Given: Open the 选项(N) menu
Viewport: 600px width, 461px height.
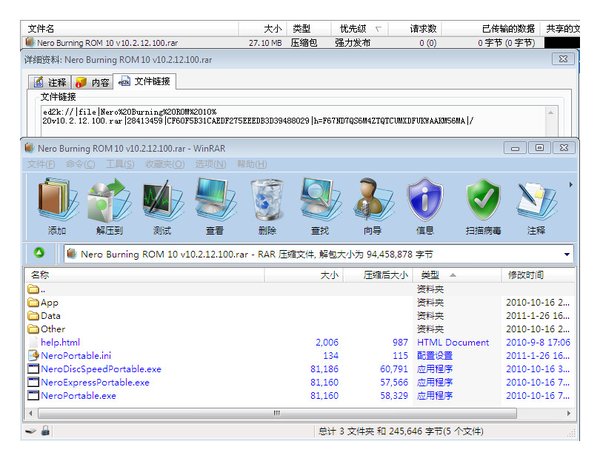Looking at the screenshot, I should (x=210, y=164).
